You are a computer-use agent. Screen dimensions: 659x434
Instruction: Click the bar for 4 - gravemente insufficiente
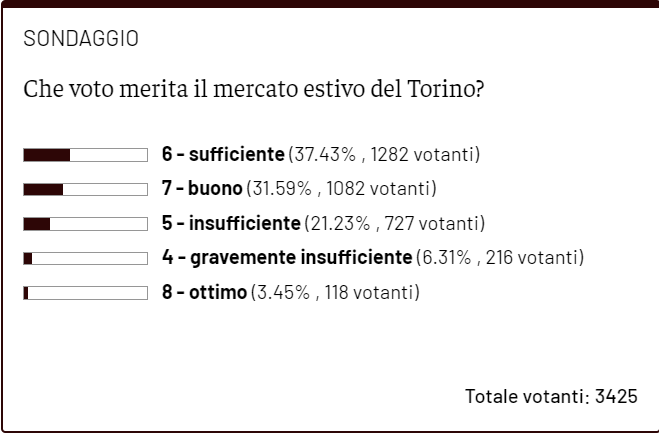85,258
